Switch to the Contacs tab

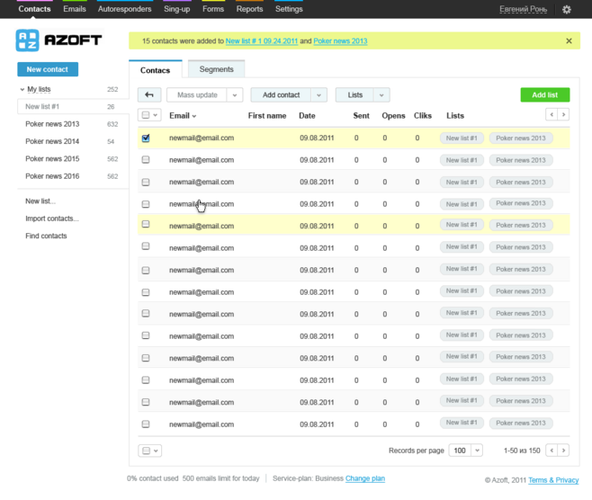point(155,70)
